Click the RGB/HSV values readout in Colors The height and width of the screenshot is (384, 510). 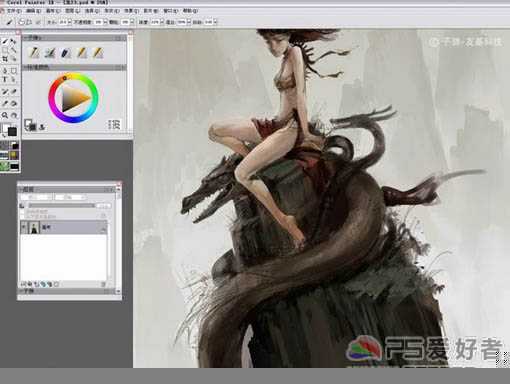pos(114,125)
